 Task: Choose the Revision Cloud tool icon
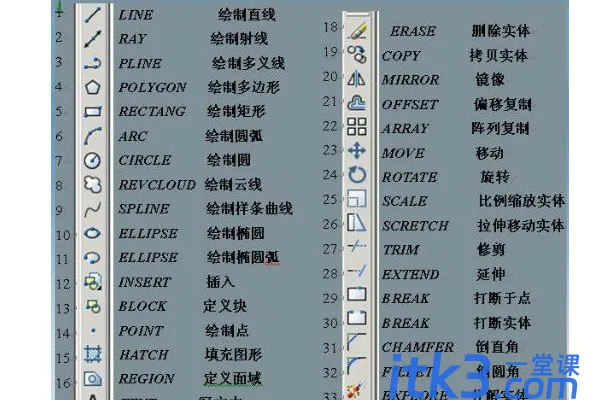tap(93, 185)
